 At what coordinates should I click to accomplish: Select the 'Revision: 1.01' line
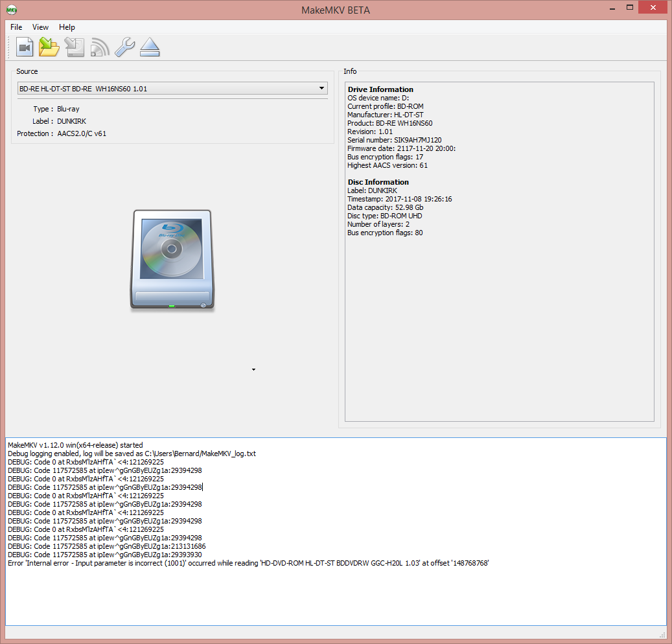click(370, 132)
